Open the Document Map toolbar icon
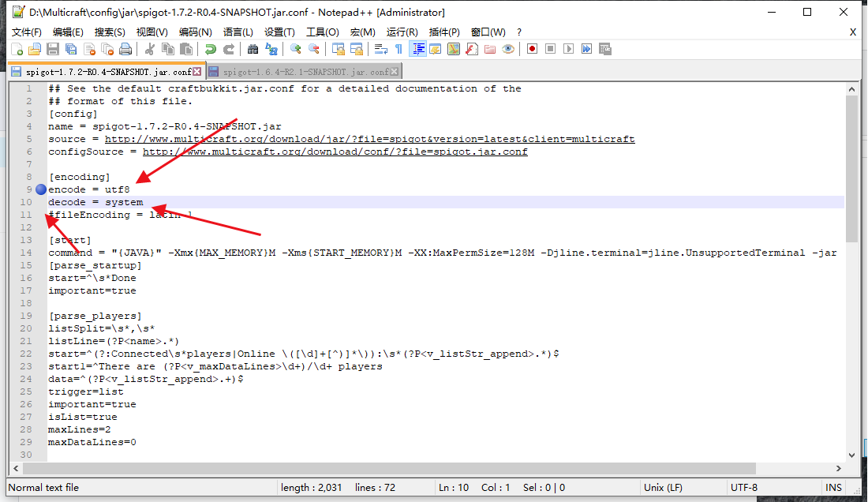Screen dimensions: 868x502 pos(454,49)
